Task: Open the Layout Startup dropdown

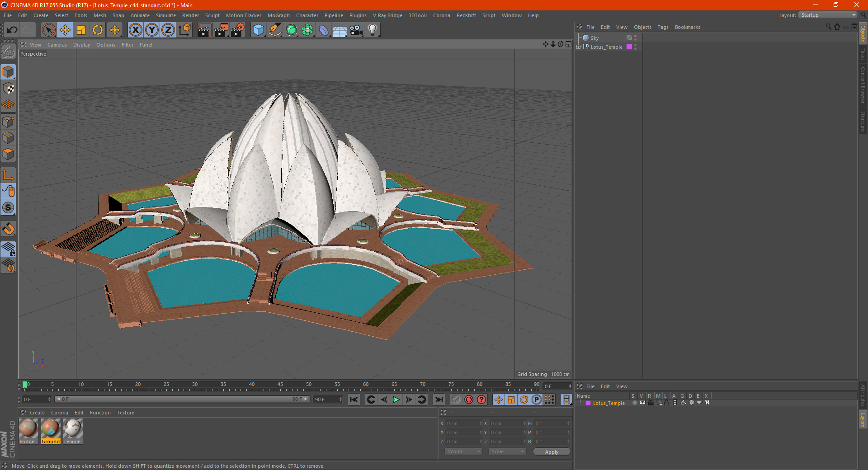Action: [x=828, y=15]
